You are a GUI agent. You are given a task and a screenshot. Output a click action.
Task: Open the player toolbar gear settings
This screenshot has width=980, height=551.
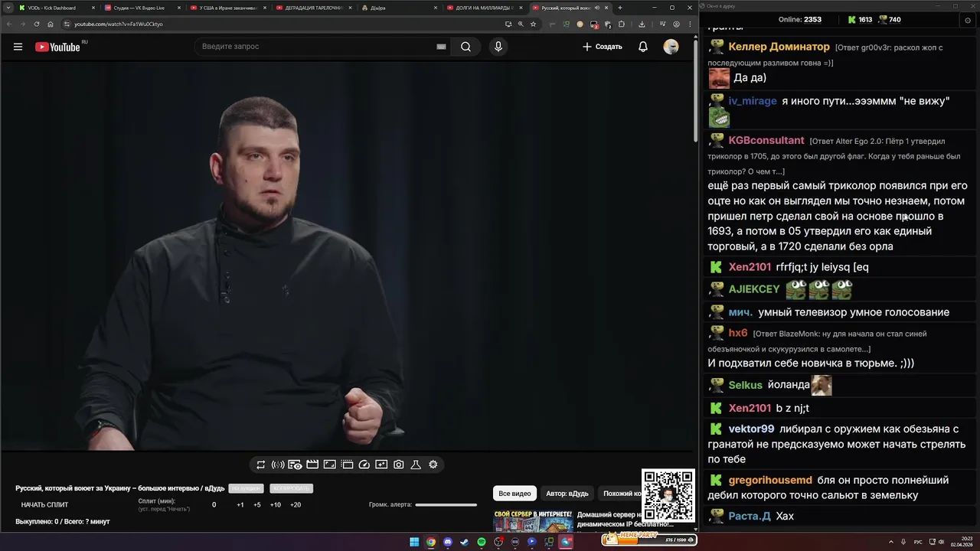click(x=433, y=465)
